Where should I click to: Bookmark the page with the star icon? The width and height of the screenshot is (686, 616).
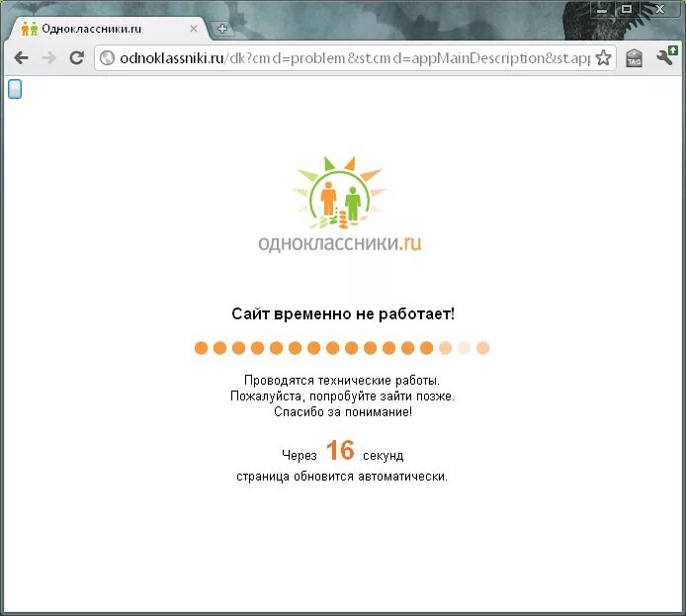click(604, 57)
